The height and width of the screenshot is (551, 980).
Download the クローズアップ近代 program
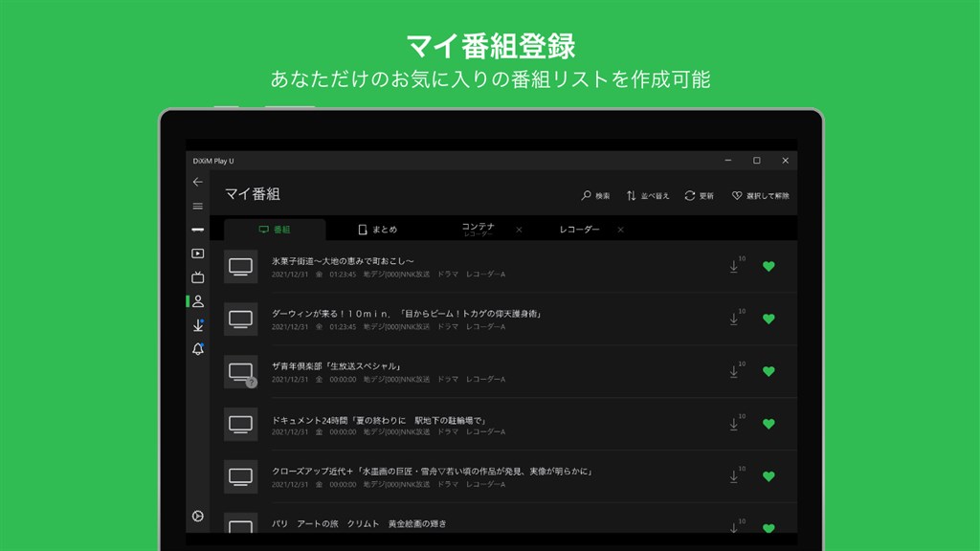(x=736, y=474)
